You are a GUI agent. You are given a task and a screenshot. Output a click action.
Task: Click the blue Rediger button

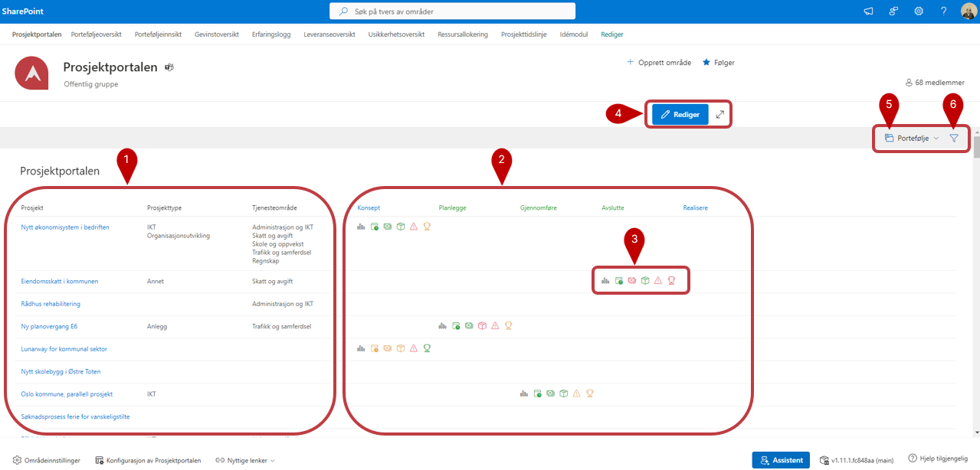pos(680,114)
